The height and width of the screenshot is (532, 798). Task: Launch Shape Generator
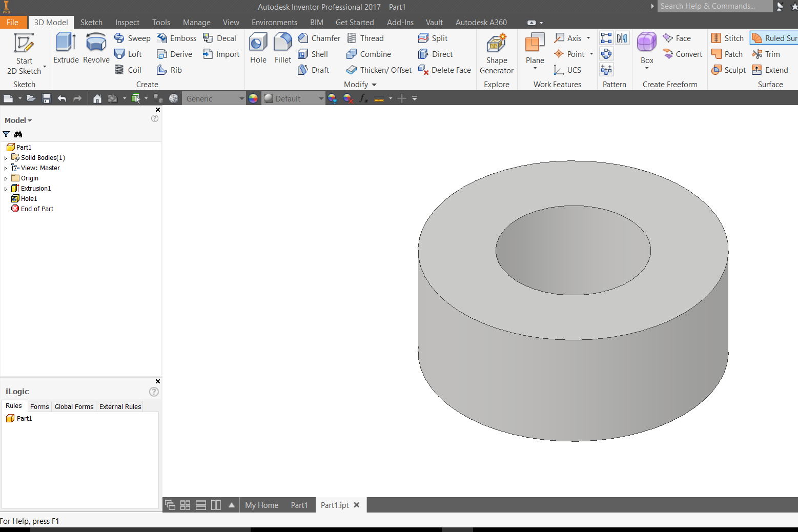[497, 54]
